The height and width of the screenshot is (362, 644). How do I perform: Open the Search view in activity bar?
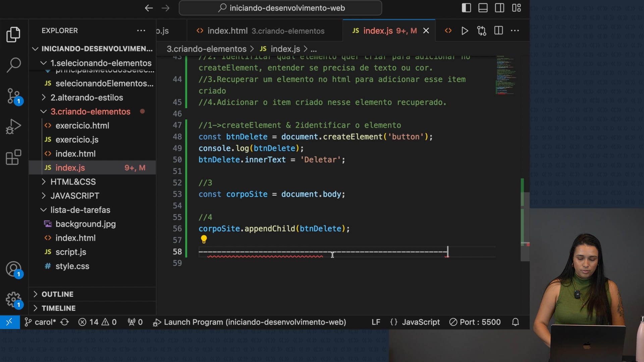14,65
